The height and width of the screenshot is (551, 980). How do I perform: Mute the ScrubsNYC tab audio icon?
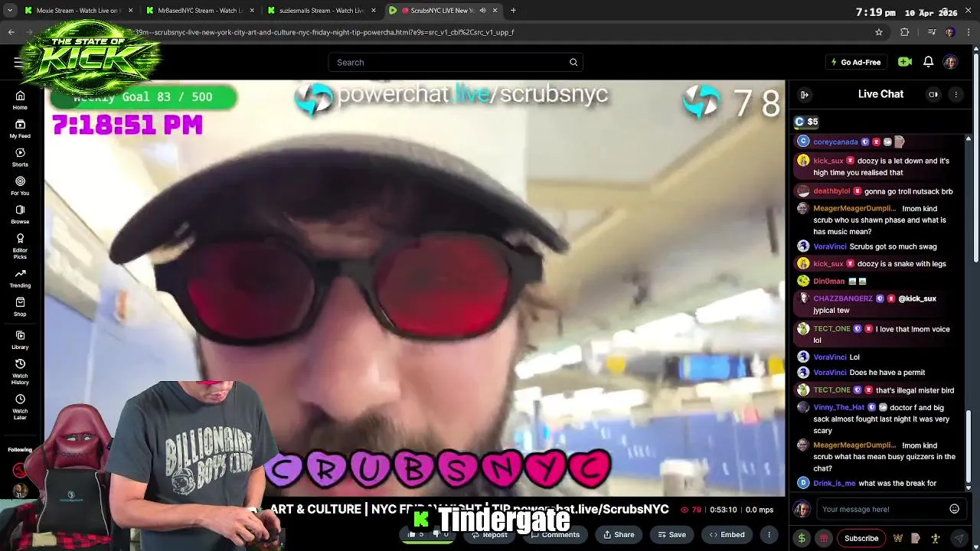483,11
